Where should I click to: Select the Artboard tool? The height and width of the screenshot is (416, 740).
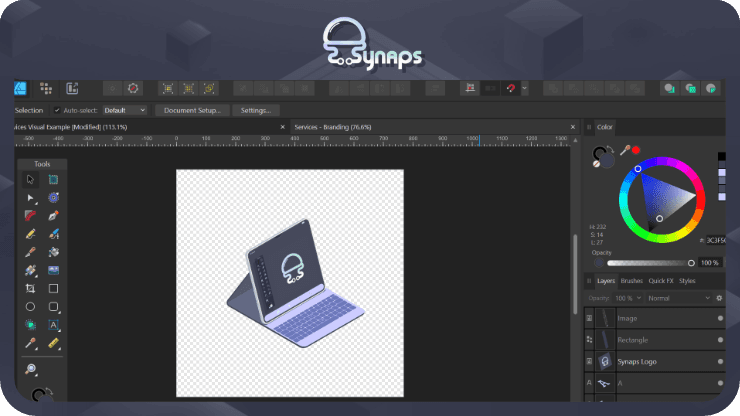click(x=53, y=179)
